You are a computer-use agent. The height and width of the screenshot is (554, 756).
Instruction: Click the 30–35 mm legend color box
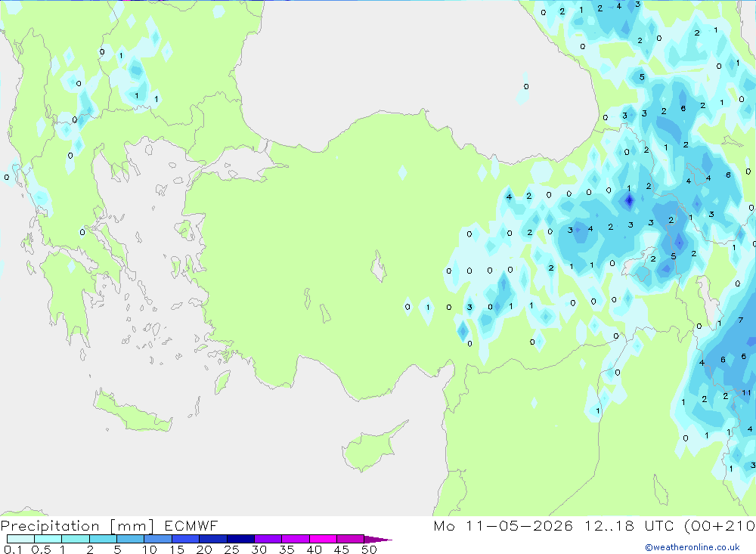(268, 539)
